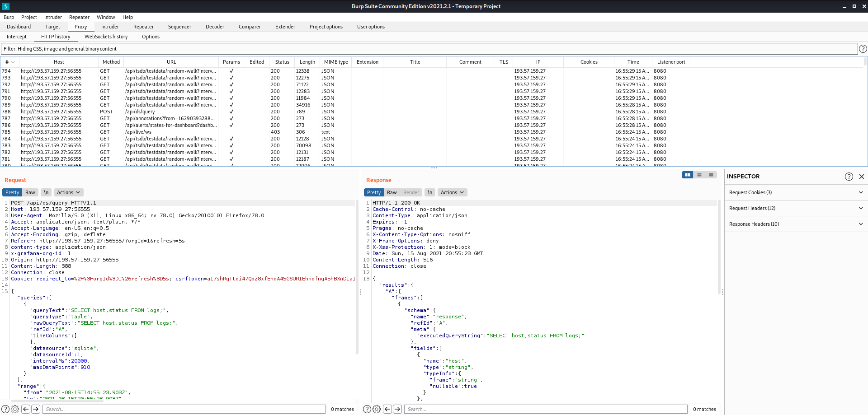Viewport: 868px width, 415px height.
Task: Click the filter bar to edit filters
Action: [x=429, y=49]
